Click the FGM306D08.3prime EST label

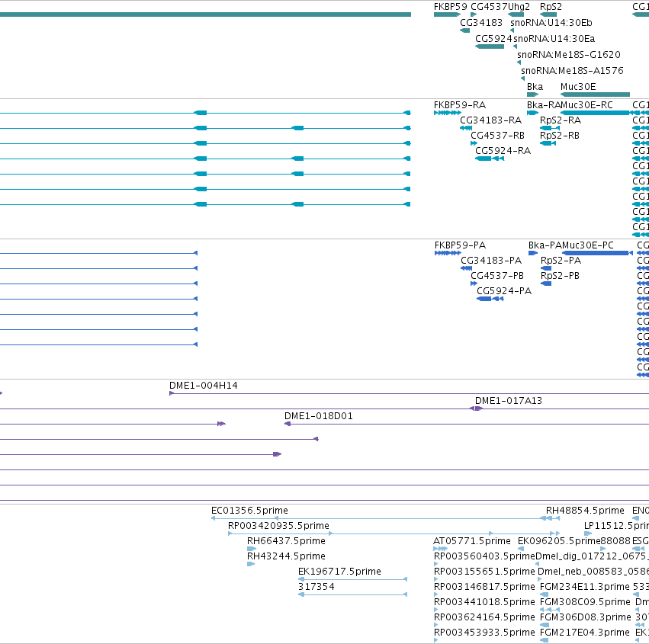585,617
